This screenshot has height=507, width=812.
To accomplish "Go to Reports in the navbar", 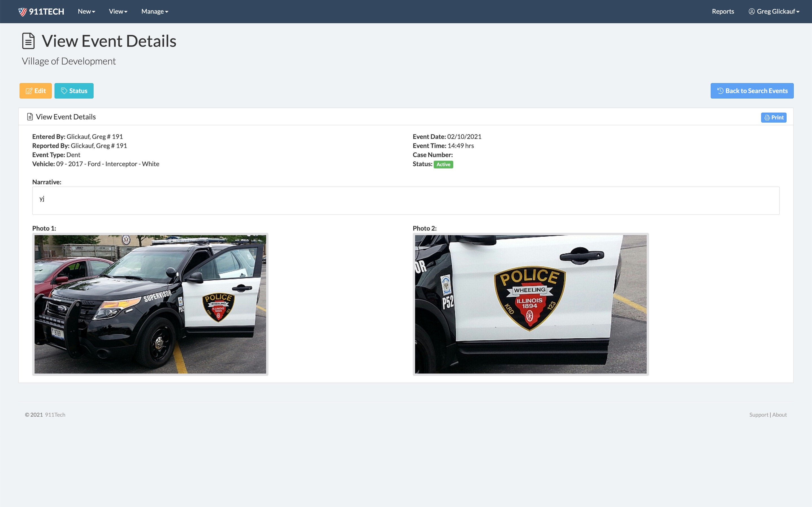I will click(723, 12).
